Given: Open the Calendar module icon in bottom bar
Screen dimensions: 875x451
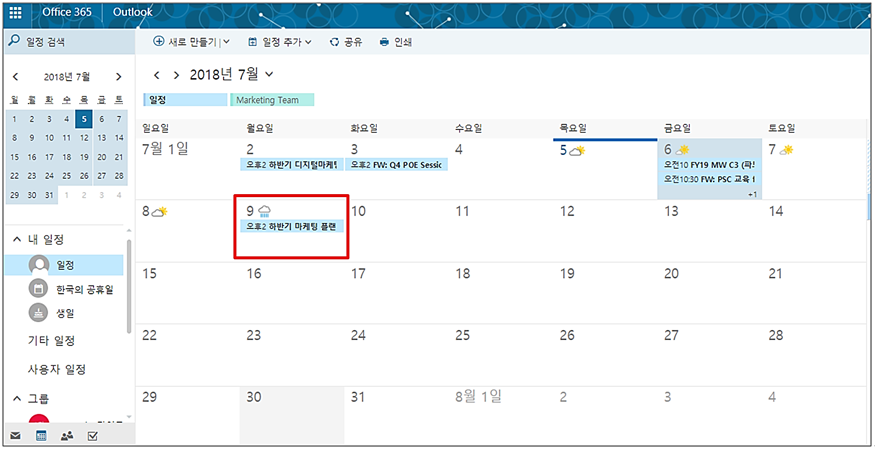Looking at the screenshot, I should [41, 436].
